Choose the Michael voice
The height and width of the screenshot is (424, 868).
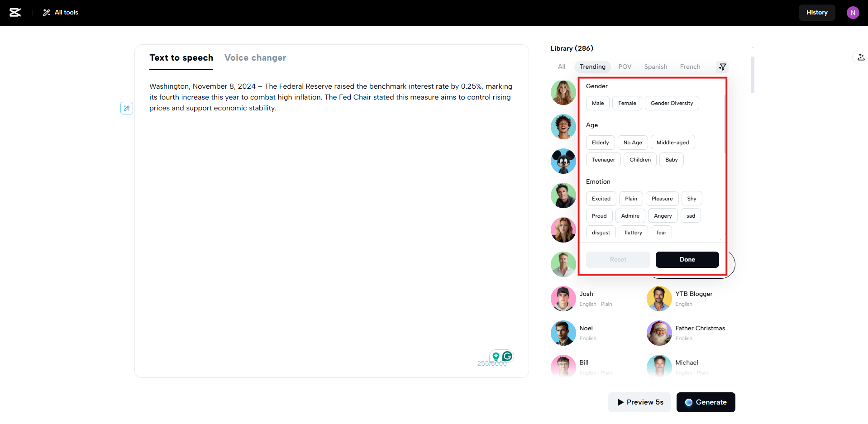click(x=691, y=367)
